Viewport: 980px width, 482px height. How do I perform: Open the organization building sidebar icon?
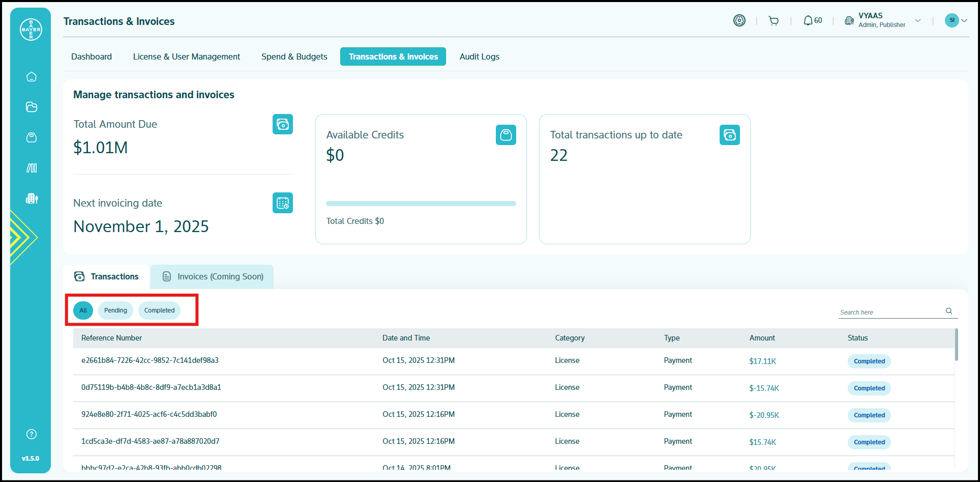click(x=32, y=199)
